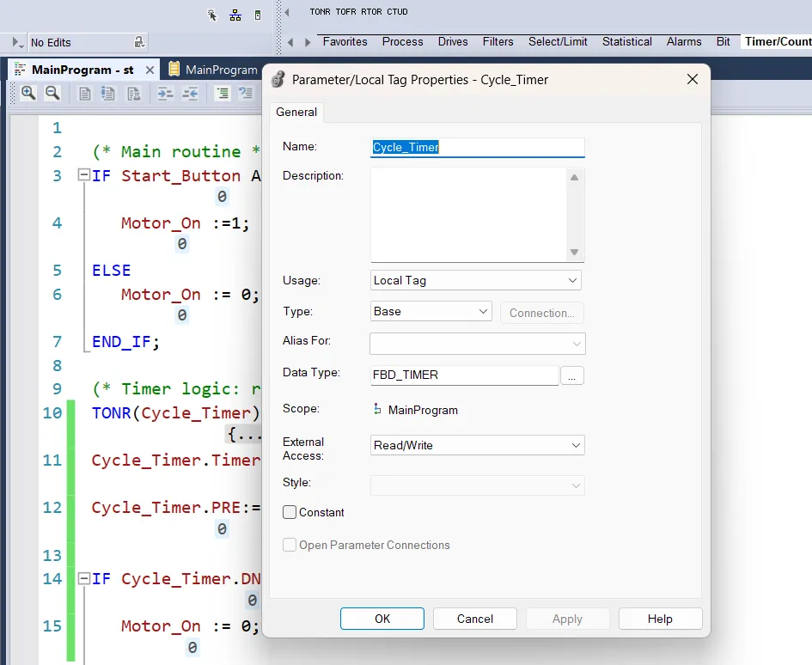Click the Description text area

[470, 215]
